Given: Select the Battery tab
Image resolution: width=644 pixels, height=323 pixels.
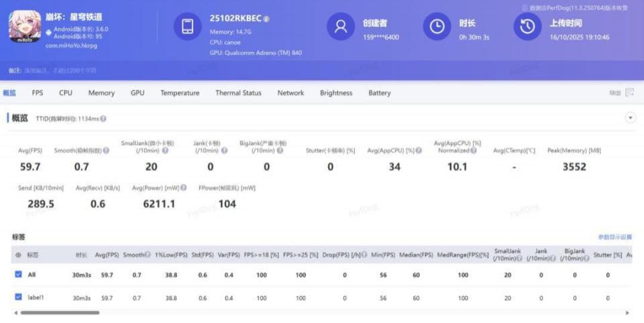Looking at the screenshot, I should (379, 93).
